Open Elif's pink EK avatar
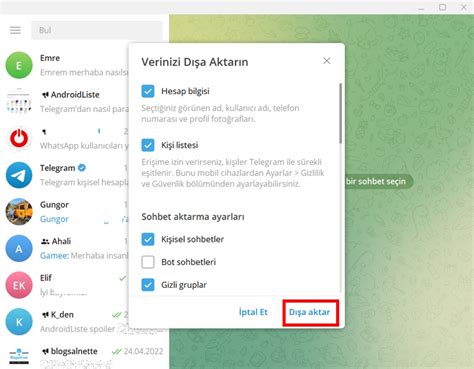Image resolution: width=474 pixels, height=369 pixels. tap(19, 285)
